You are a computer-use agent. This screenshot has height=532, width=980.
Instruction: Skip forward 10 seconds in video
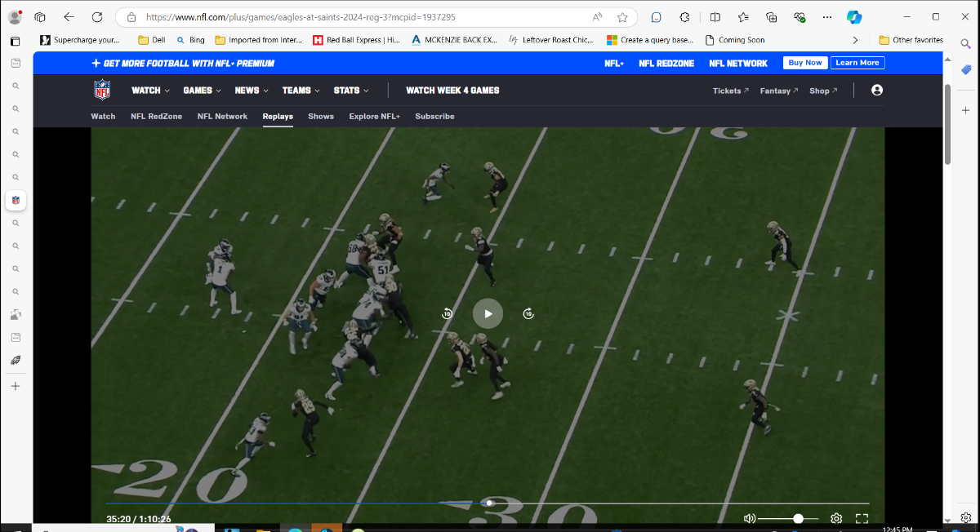(x=528, y=313)
